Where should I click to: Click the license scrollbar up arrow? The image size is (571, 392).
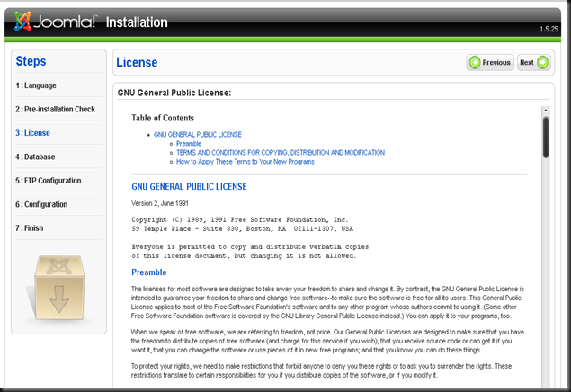pyautogui.click(x=546, y=111)
